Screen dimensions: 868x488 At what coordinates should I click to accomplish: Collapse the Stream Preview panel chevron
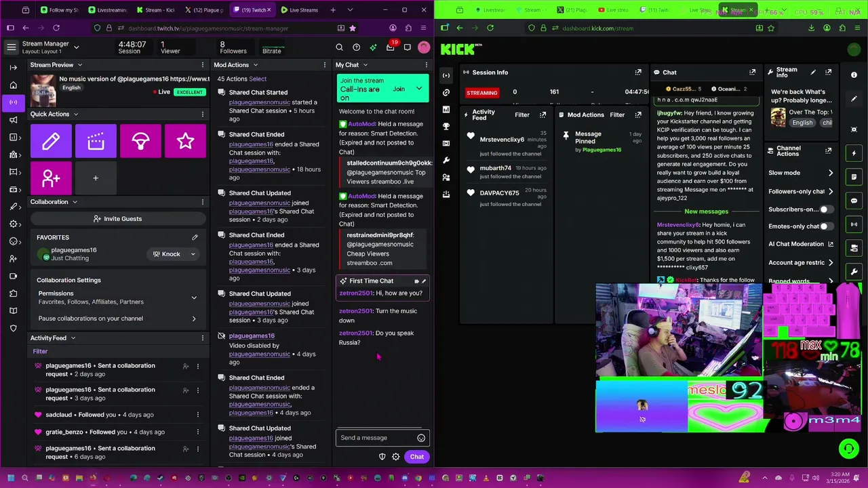point(79,65)
